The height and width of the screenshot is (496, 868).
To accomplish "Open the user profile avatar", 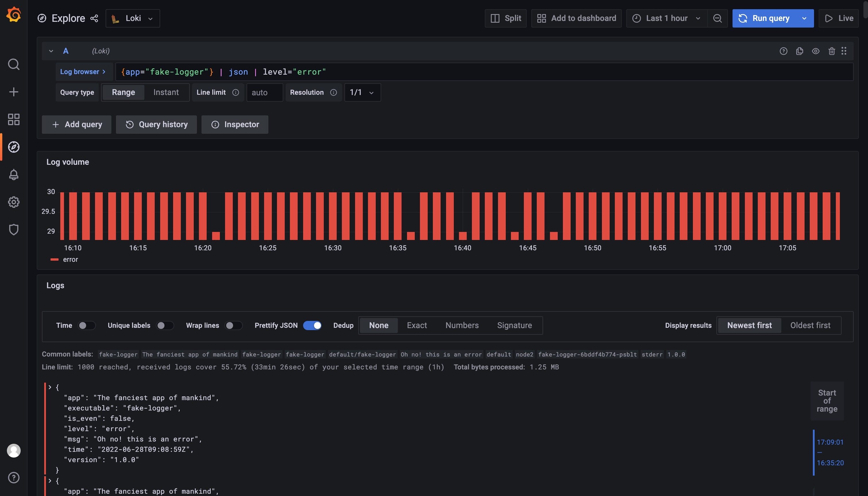I will click(13, 450).
